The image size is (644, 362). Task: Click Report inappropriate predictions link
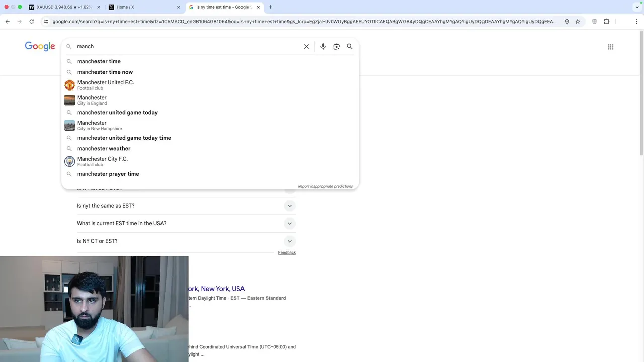click(326, 186)
